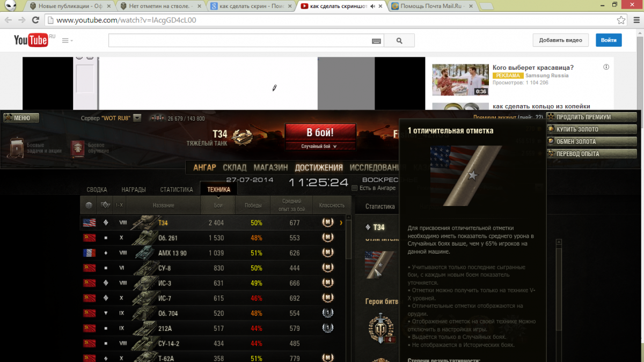Sort vehicles by type icon column

pos(105,205)
